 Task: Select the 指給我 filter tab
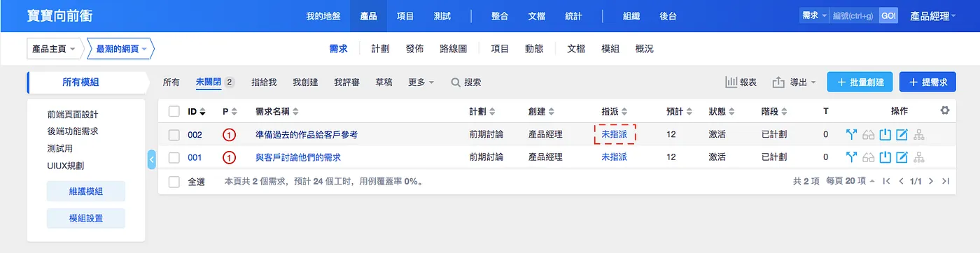(264, 82)
